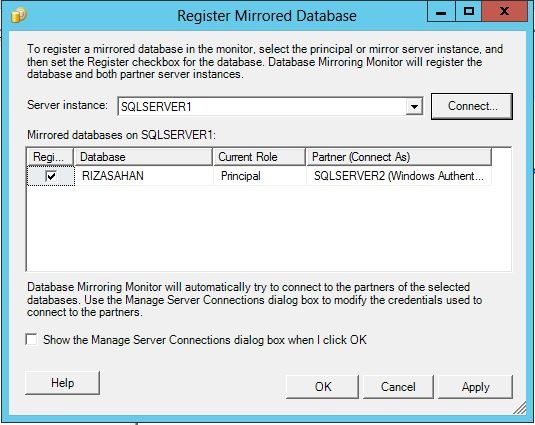Click the resize grip at dialog corner
The height and width of the screenshot is (425, 535).
[519, 408]
